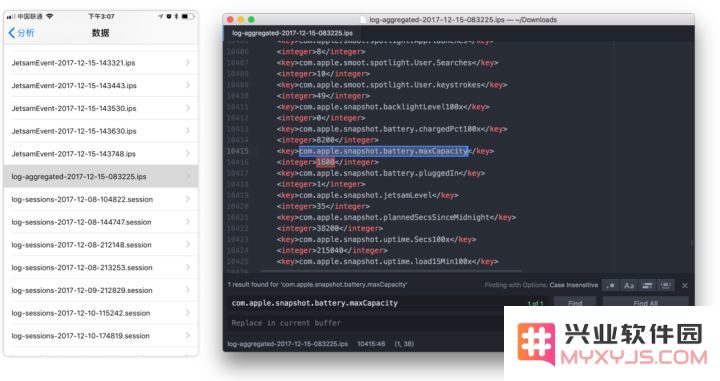The height and width of the screenshot is (381, 720).
Task: Click the phone Bluetooth status icon
Action: [x=176, y=16]
